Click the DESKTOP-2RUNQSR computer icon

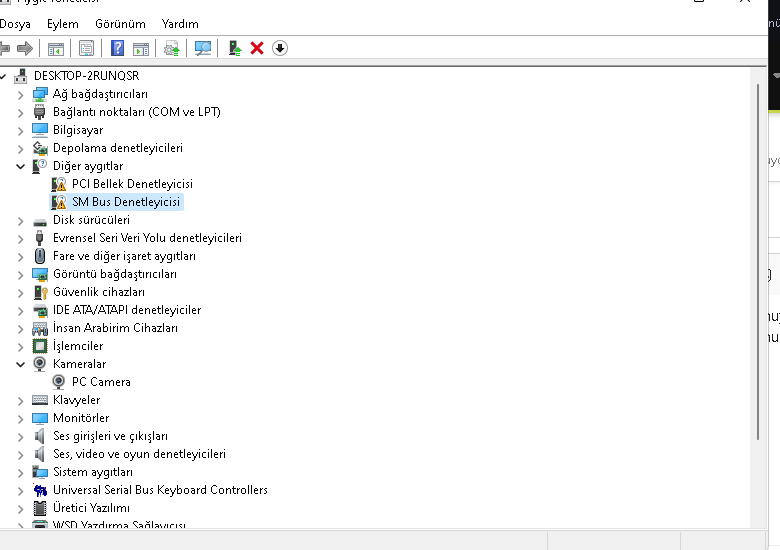coord(21,76)
